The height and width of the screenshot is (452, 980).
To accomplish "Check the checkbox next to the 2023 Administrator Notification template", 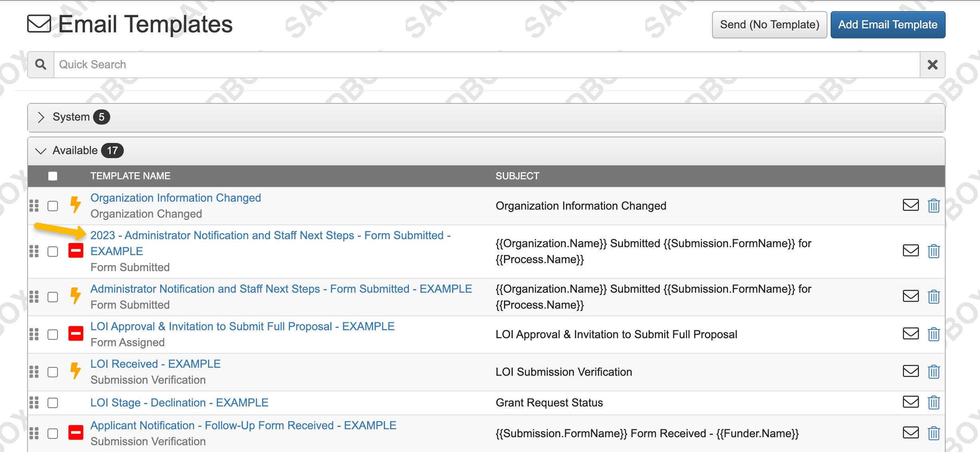I will (x=52, y=252).
